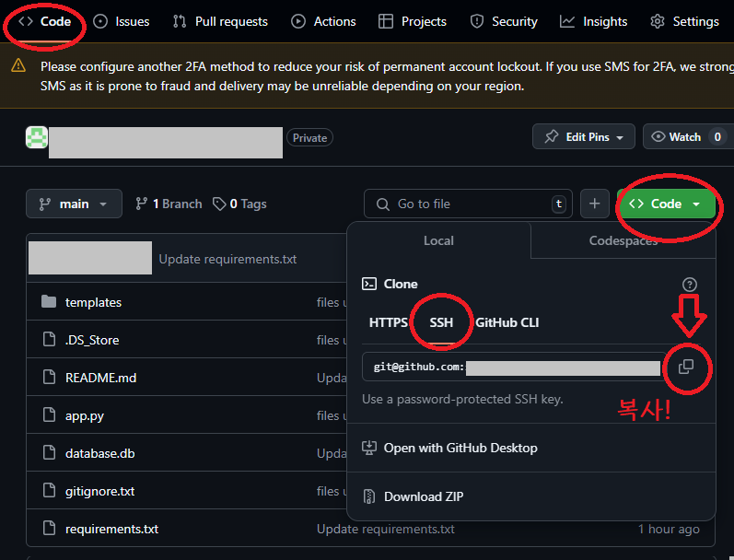Click the Use a password-protected SSH key text
The width and height of the screenshot is (734, 560).
462,400
